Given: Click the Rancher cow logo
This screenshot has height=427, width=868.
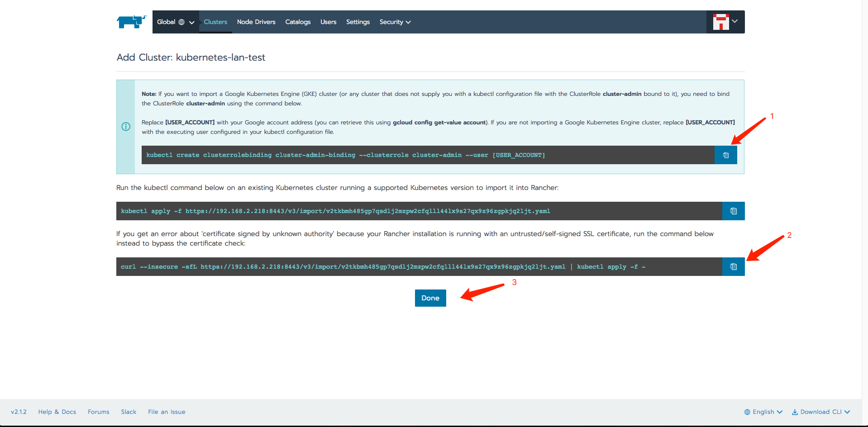Looking at the screenshot, I should point(132,21).
